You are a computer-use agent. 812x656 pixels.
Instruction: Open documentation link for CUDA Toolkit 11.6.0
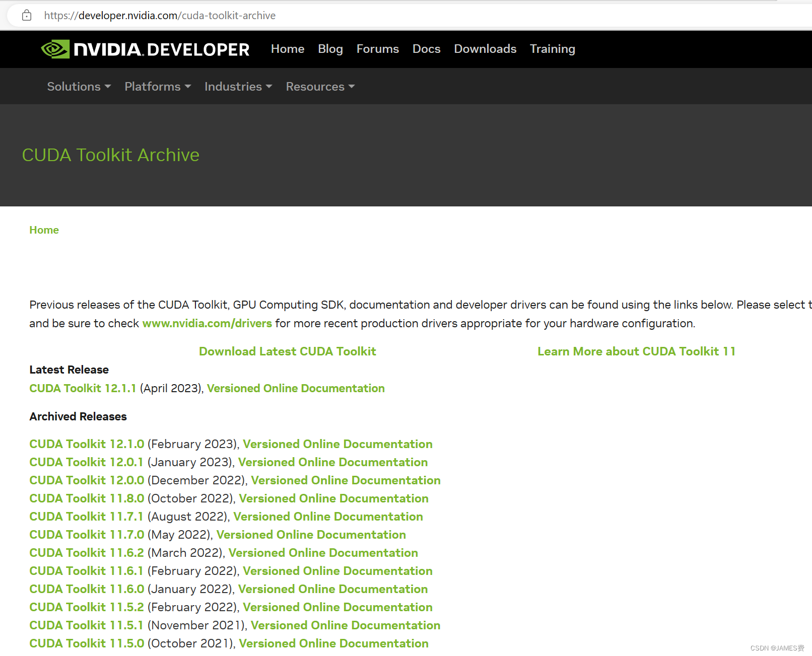[333, 589]
